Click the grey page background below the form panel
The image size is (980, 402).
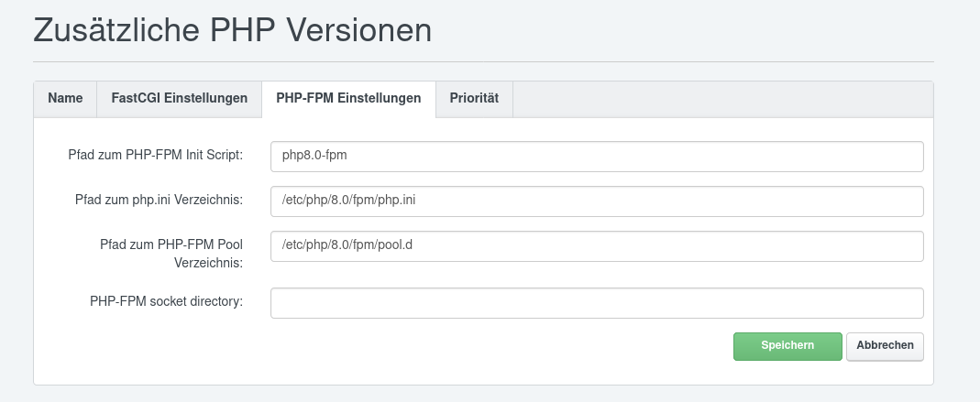483,394
